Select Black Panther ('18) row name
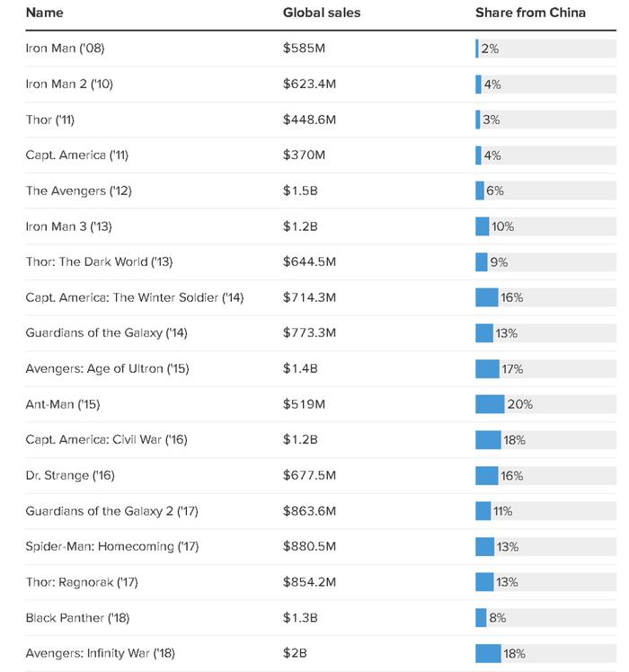Viewport: 629px width, 672px height. pos(77,617)
